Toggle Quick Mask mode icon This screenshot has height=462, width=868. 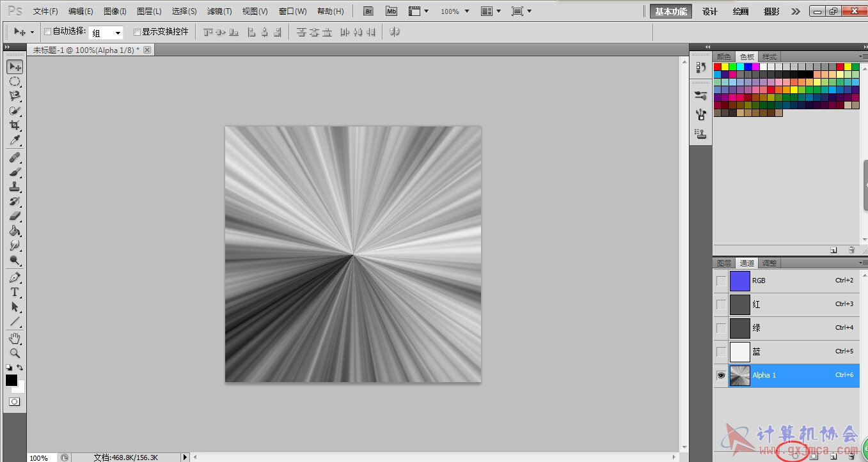pyautogui.click(x=14, y=402)
